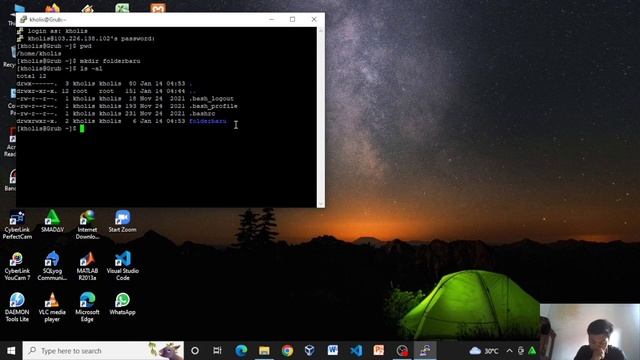Open Visual Studio Code from the taskbar
Image resolution: width=640 pixels, height=360 pixels.
pos(356,351)
